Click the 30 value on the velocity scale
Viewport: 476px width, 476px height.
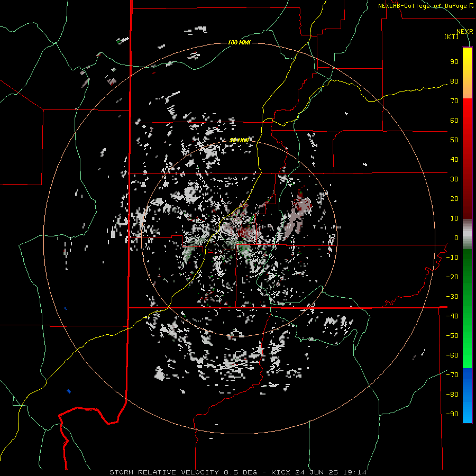(454, 179)
